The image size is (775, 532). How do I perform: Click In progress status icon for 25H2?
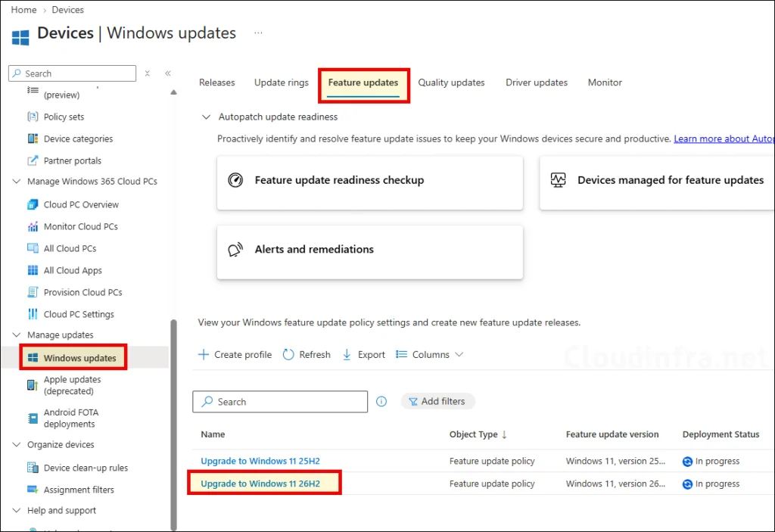coord(687,462)
